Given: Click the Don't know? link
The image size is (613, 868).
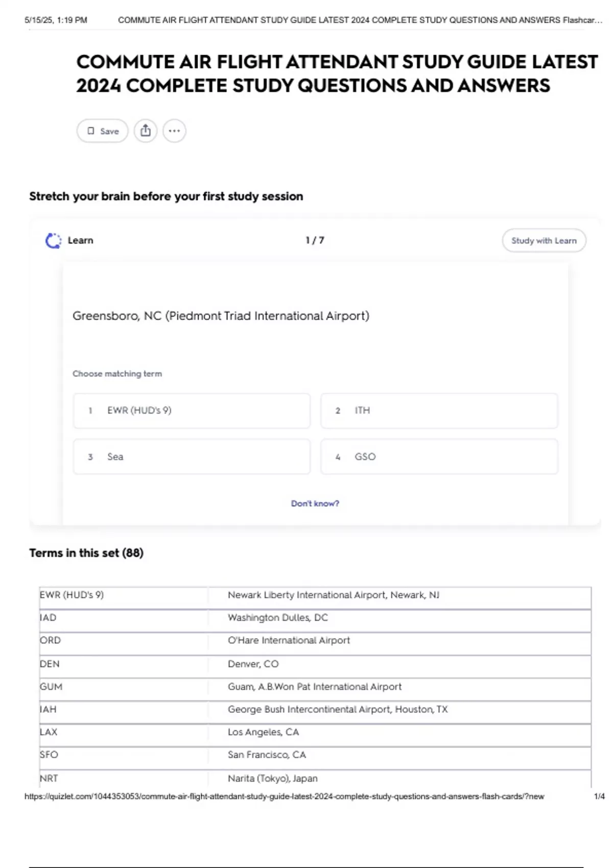Looking at the screenshot, I should (x=315, y=503).
